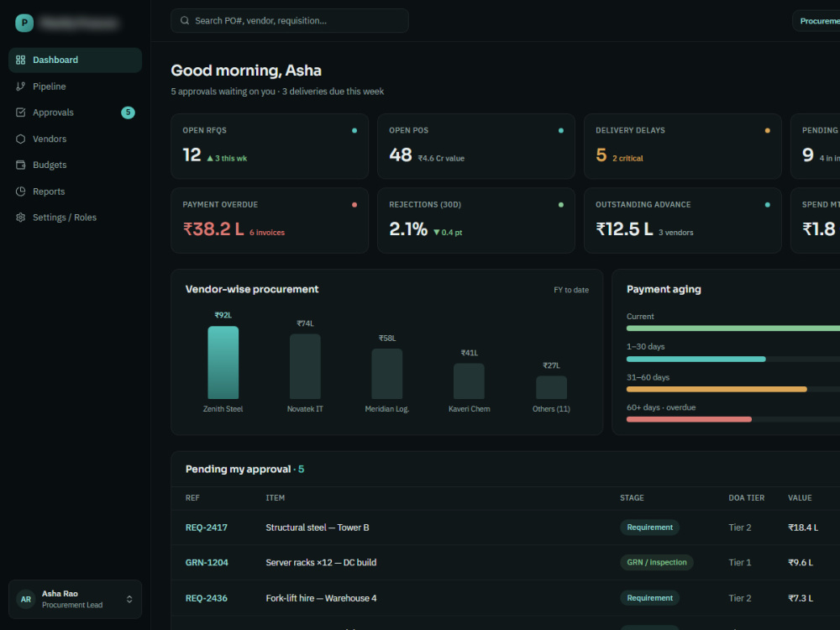Click the 1–30 days aging bar
Screen dimensions: 840x630
point(696,359)
